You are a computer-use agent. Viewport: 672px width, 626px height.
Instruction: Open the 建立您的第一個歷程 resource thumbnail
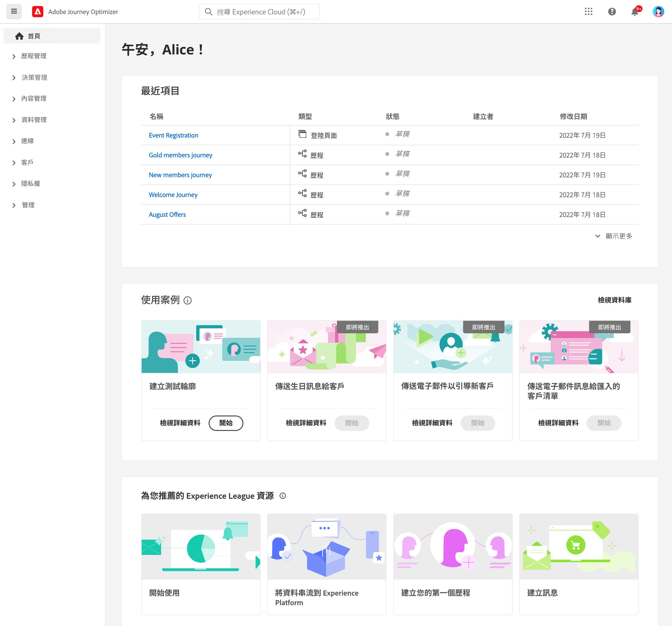(x=453, y=546)
